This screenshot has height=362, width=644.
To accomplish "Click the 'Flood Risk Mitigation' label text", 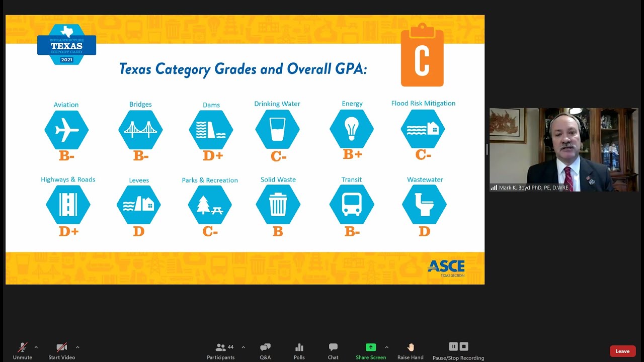I will pyautogui.click(x=423, y=103).
